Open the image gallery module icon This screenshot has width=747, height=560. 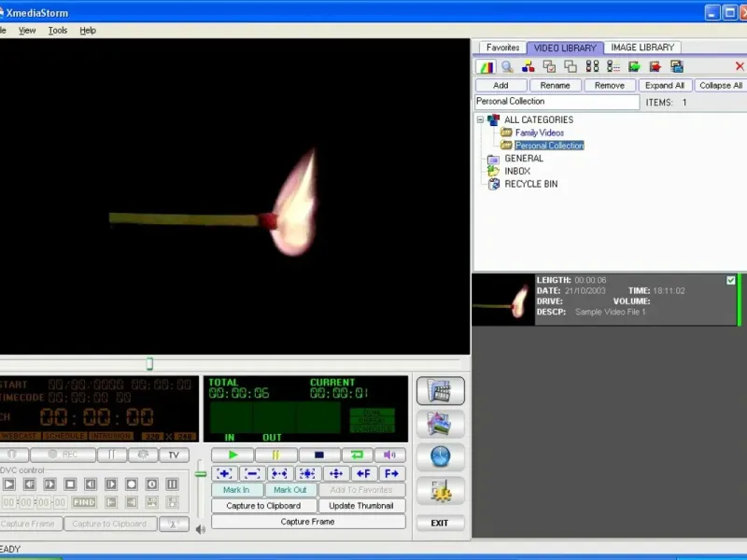tap(440, 424)
